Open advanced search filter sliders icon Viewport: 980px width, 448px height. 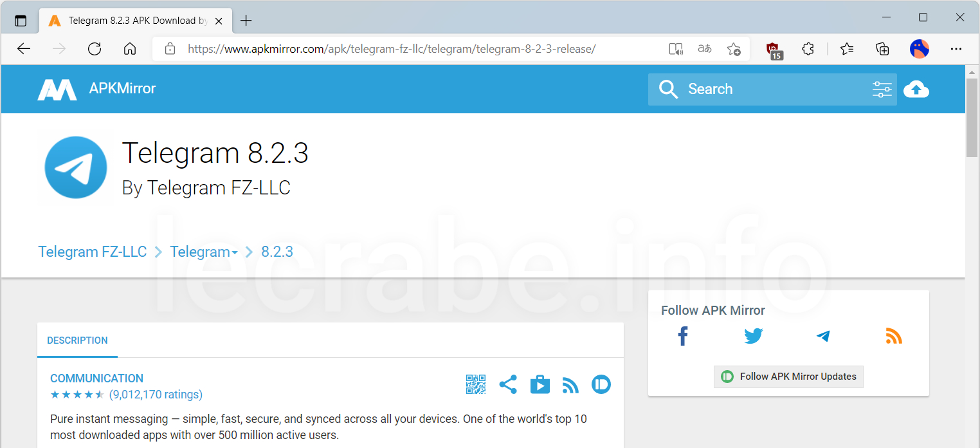click(882, 89)
